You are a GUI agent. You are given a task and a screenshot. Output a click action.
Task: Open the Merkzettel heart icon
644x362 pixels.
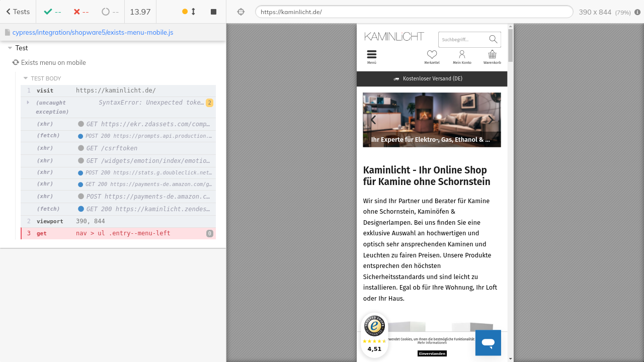(x=432, y=56)
